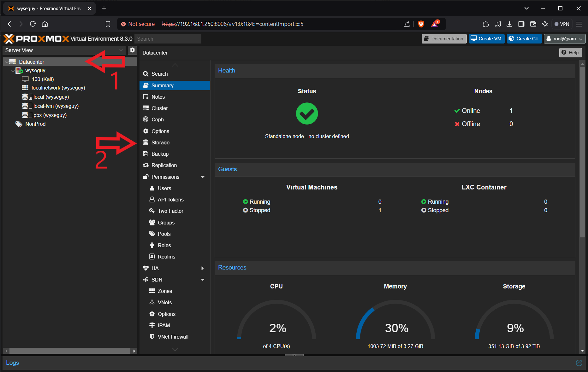Click the Help button
Image resolution: width=588 pixels, height=372 pixels.
(x=570, y=53)
